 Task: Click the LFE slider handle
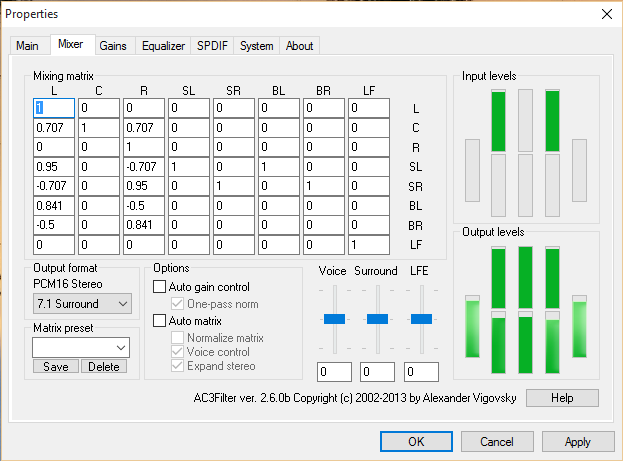click(x=422, y=318)
